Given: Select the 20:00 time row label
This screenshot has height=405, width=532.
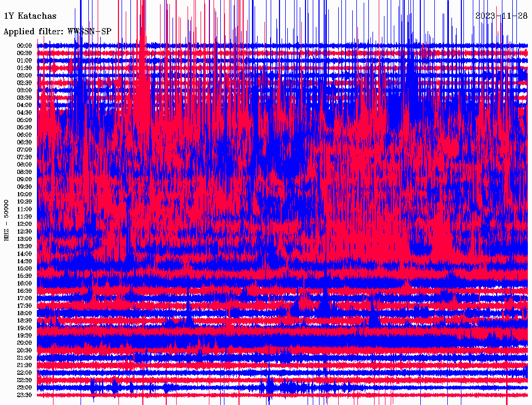Looking at the screenshot, I should 24,343.
